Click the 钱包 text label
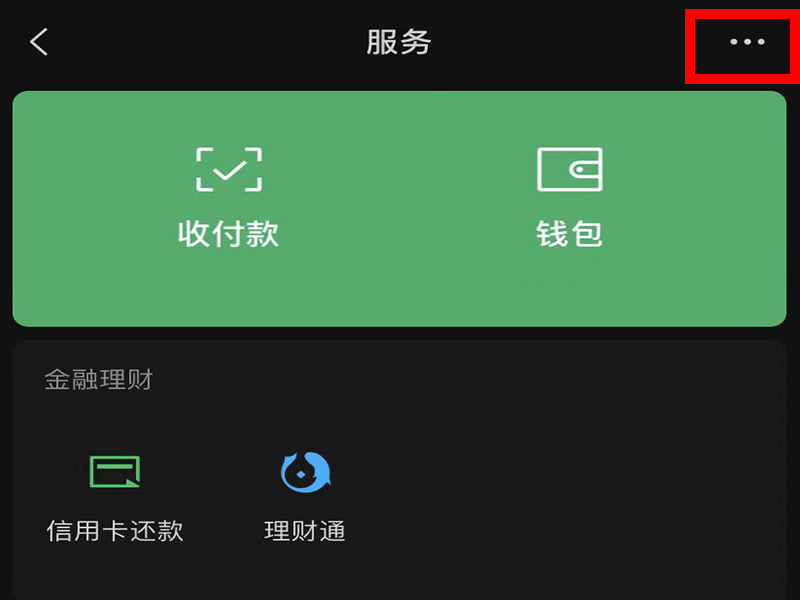The image size is (800, 600). (569, 234)
